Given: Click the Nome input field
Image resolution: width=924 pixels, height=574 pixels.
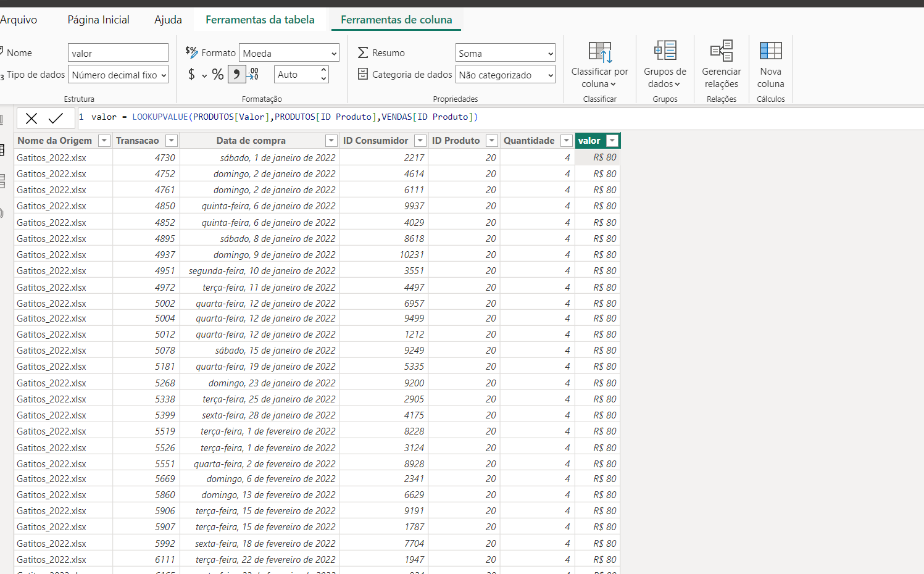Looking at the screenshot, I should (x=118, y=53).
